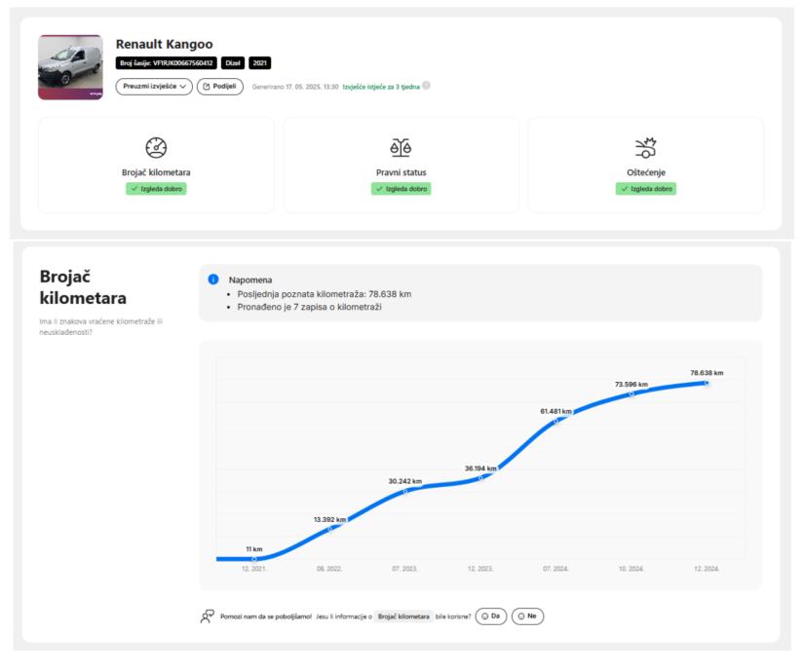Open the Pravni status card label
Viewport: 804px width, 672px height.
click(401, 172)
